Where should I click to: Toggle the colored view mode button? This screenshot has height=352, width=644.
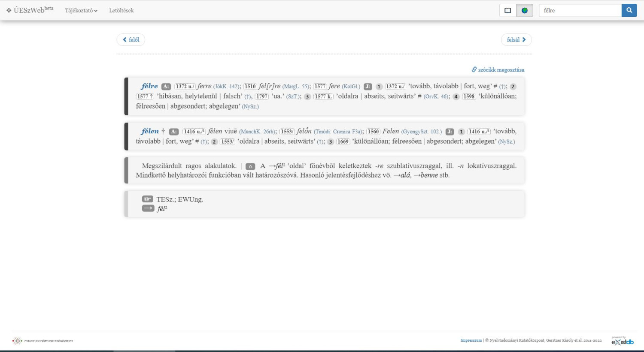click(x=525, y=10)
